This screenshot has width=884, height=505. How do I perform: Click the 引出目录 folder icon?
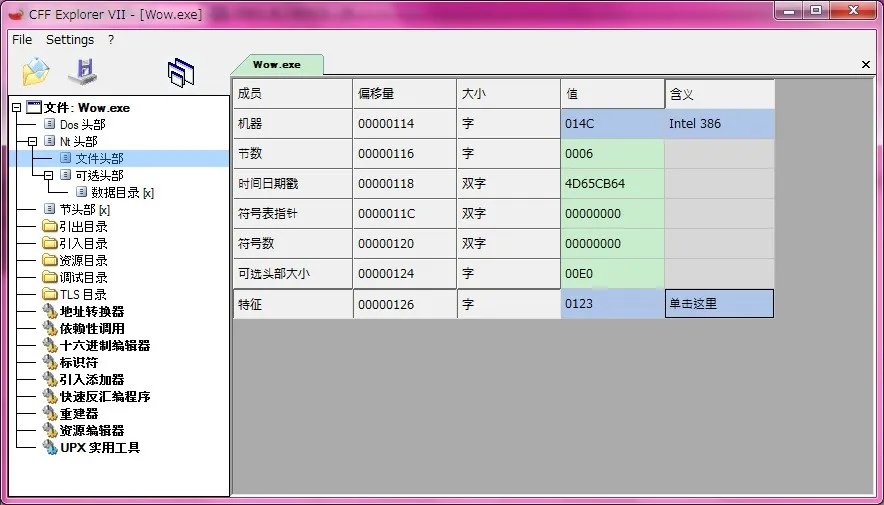point(50,227)
